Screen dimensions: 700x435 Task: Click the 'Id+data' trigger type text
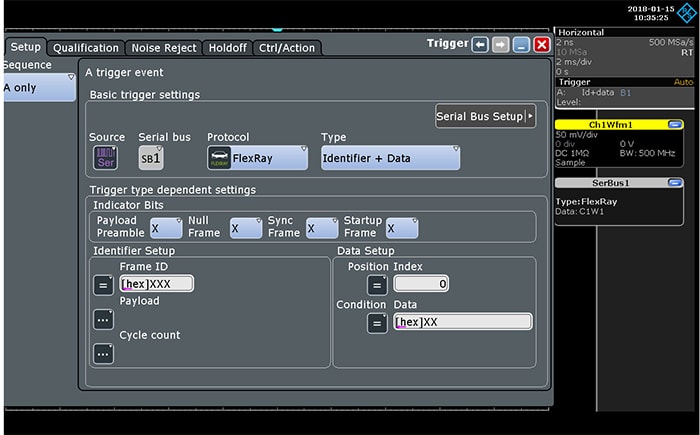coord(597,92)
